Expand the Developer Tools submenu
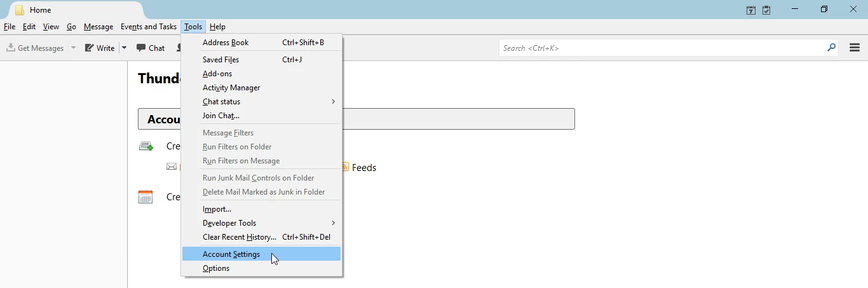The width and height of the screenshot is (868, 288). (262, 223)
